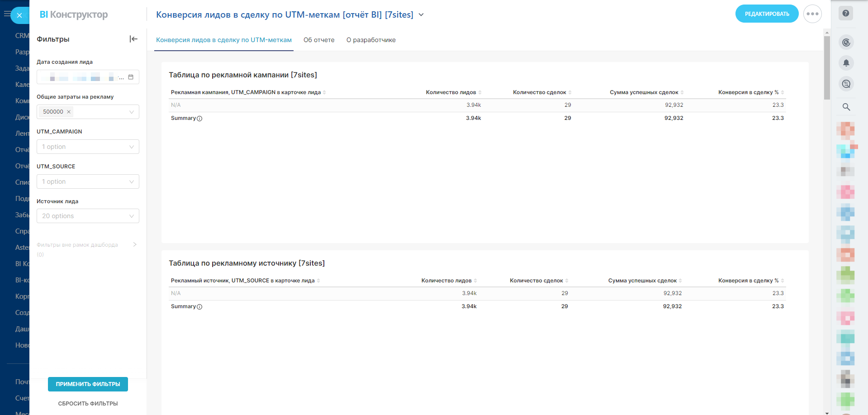Remove the 500000 tag with its X
Viewport: 868px width, 415px height.
(x=69, y=112)
